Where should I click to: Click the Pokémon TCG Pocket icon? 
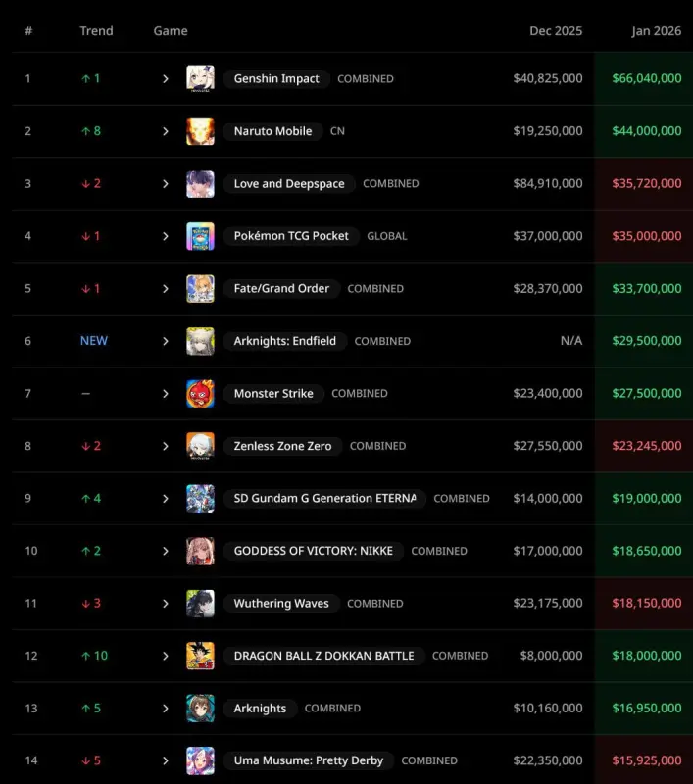[200, 236]
